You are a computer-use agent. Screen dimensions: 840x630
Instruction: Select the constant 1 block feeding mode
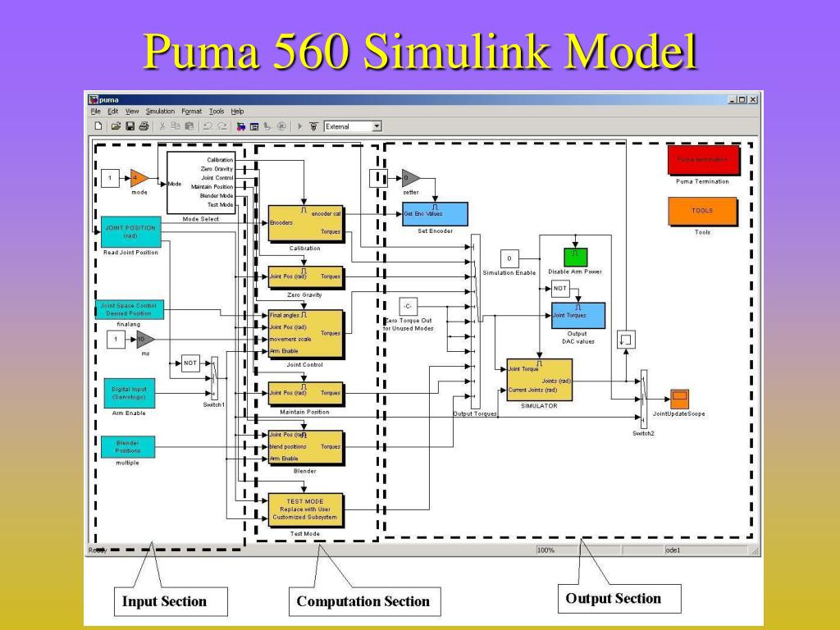click(111, 178)
